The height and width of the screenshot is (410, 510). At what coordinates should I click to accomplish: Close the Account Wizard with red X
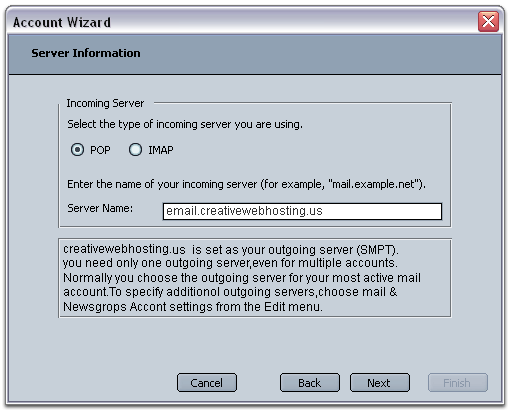click(x=488, y=22)
